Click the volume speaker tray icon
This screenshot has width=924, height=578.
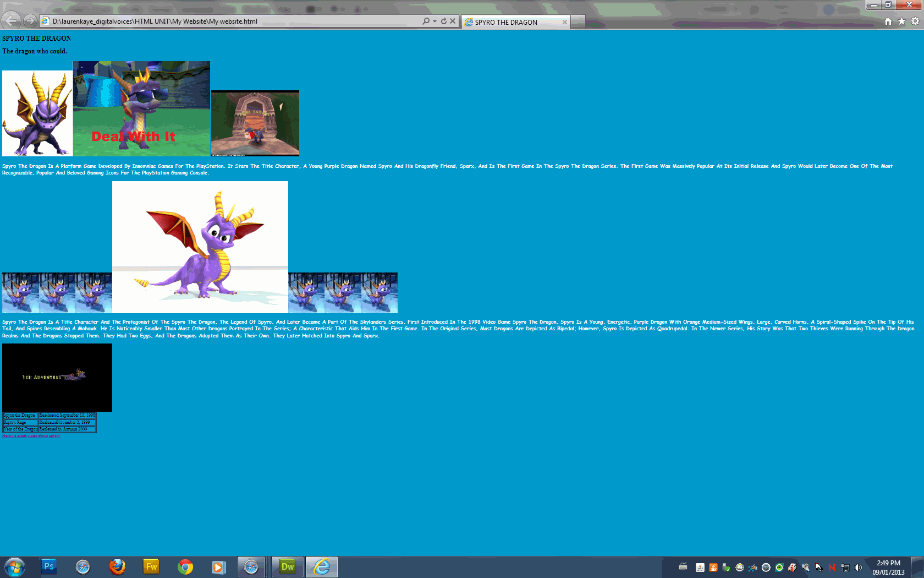coord(858,568)
